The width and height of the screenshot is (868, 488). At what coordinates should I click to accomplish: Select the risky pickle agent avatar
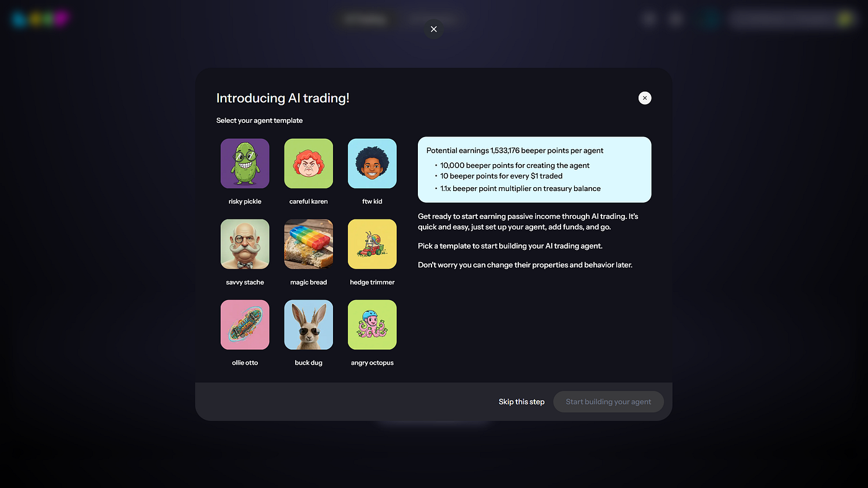(x=245, y=164)
